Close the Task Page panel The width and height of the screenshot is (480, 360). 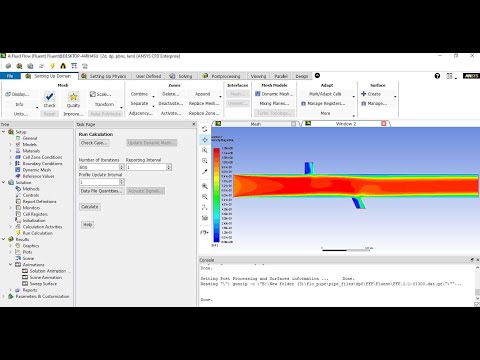(194, 124)
